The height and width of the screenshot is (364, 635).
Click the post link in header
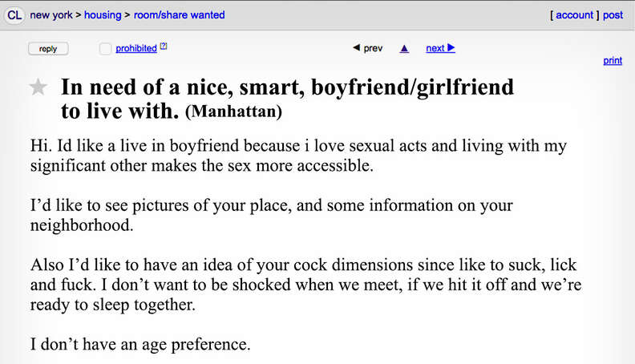pyautogui.click(x=613, y=14)
